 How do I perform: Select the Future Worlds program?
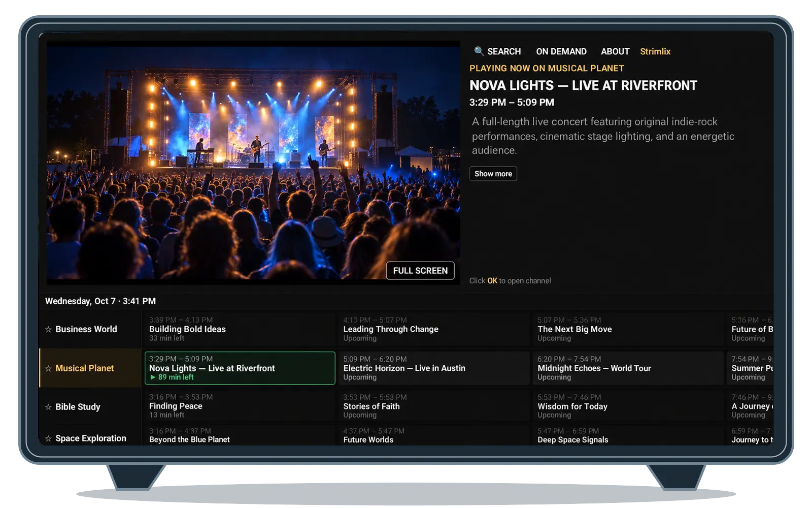click(434, 436)
